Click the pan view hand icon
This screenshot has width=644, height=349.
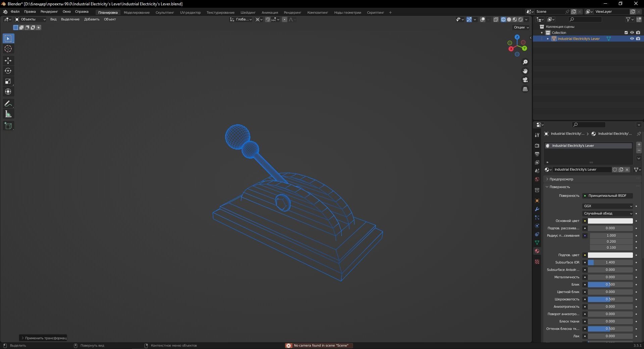(525, 71)
